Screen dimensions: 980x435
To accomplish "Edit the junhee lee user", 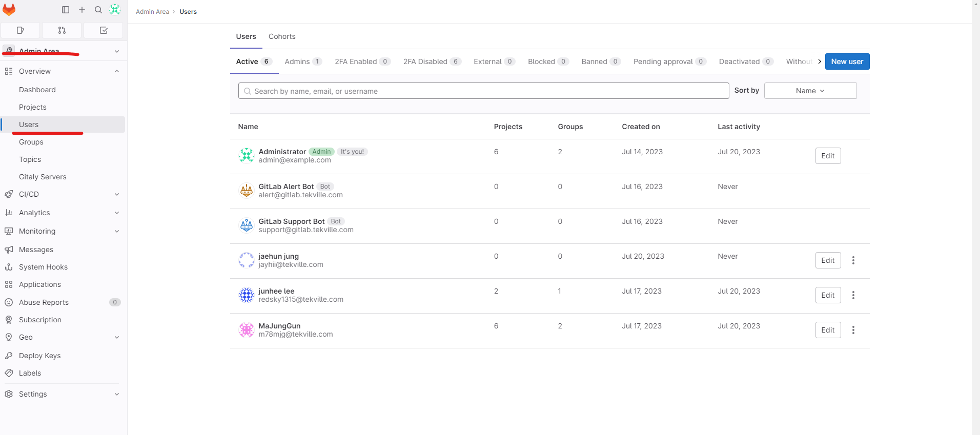I will coord(828,295).
